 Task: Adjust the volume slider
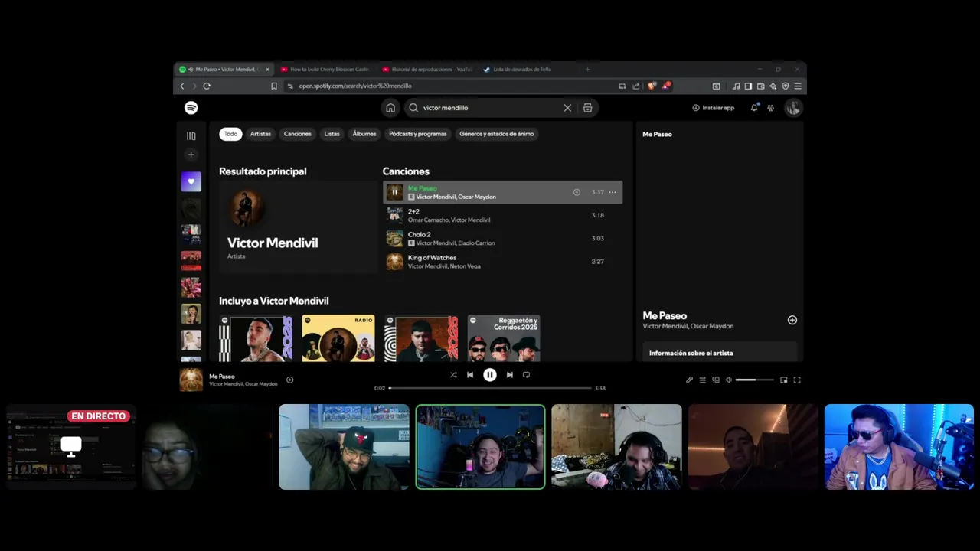click(x=755, y=380)
